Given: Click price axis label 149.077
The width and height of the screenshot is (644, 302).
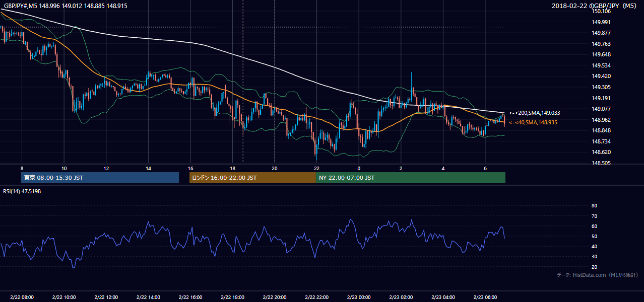Looking at the screenshot, I should (602, 109).
